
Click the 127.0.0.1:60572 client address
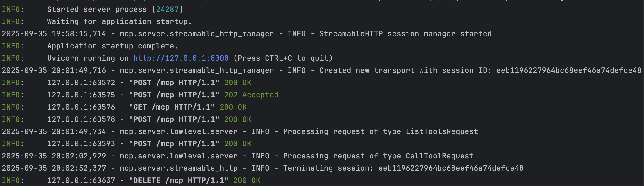click(x=81, y=83)
